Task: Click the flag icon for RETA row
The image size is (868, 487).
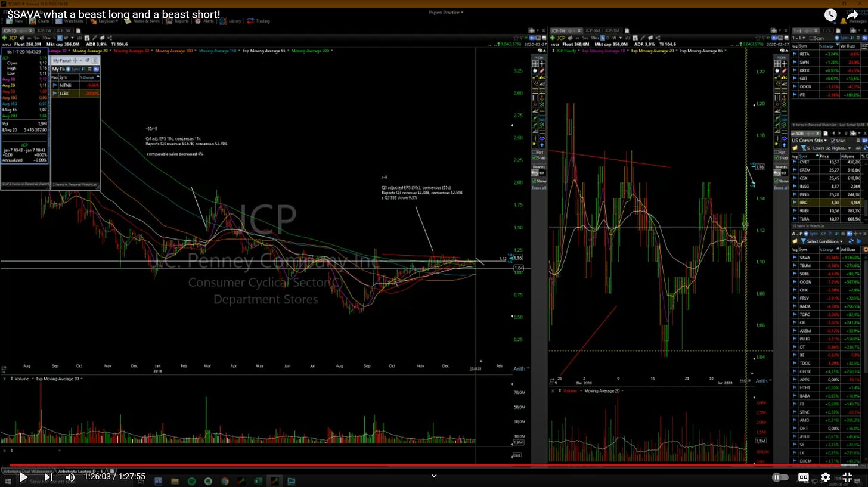Action: click(795, 54)
